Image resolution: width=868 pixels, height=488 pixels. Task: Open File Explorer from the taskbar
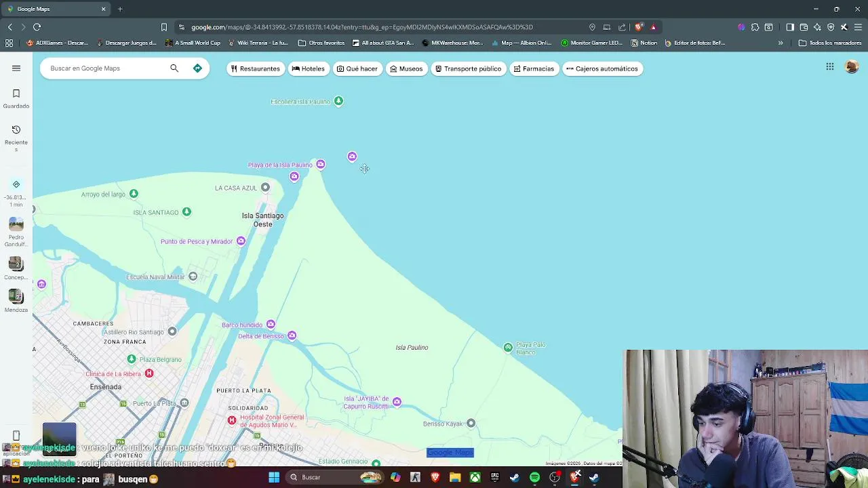click(455, 477)
